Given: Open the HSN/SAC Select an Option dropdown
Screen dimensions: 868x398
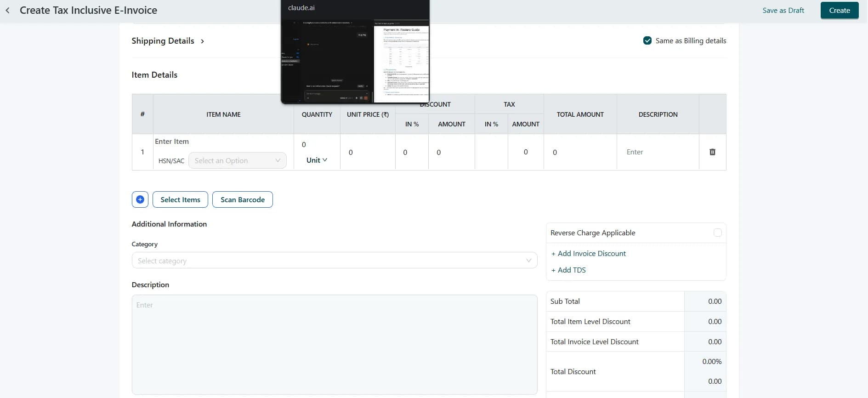Looking at the screenshot, I should point(238,160).
